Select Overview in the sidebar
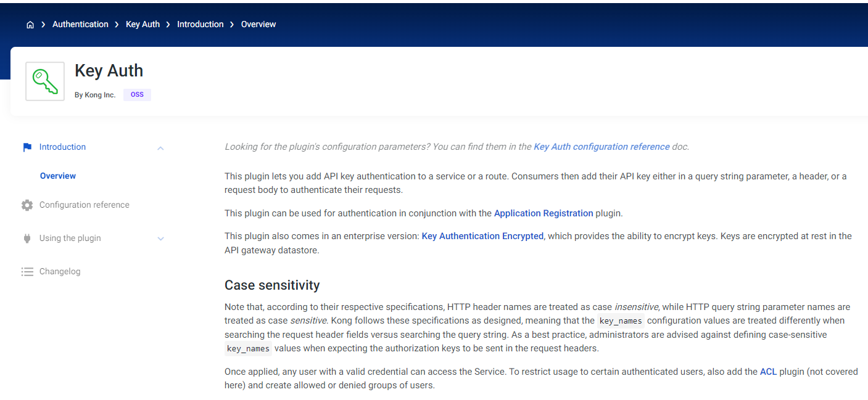 click(x=58, y=176)
